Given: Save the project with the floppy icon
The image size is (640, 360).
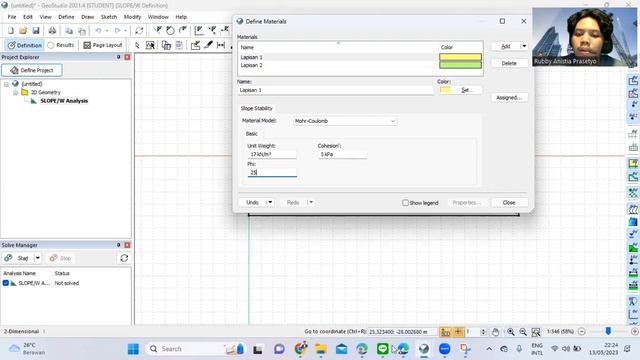Looking at the screenshot, I should click(x=36, y=31).
